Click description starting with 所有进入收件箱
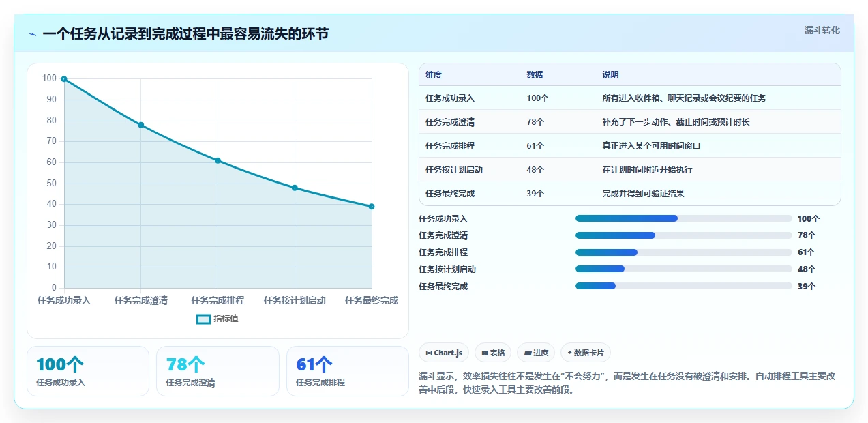The width and height of the screenshot is (868, 423). pos(685,98)
